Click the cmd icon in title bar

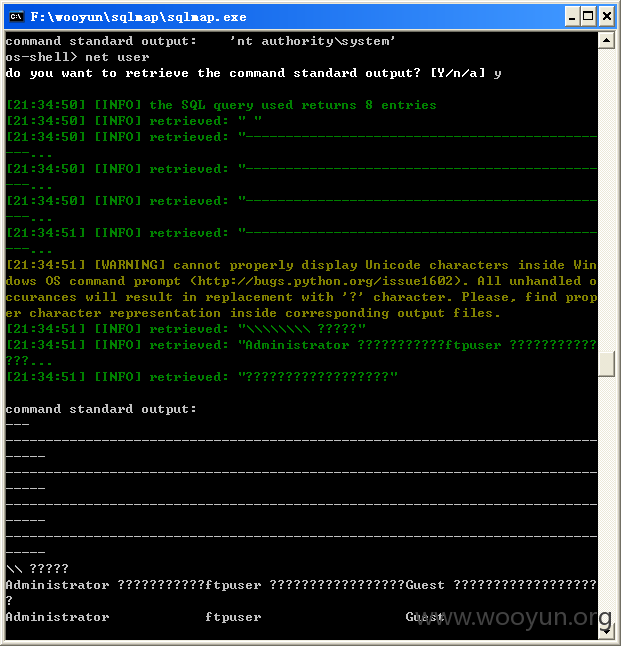(x=16, y=16)
